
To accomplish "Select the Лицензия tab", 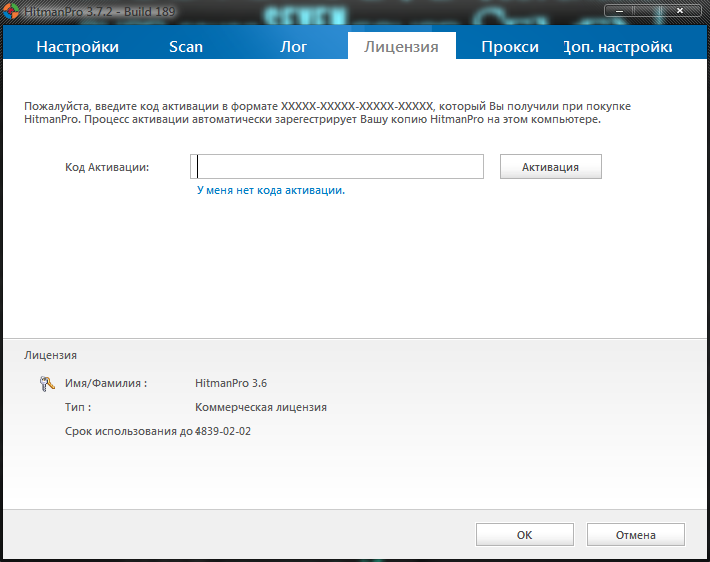I will [x=402, y=47].
